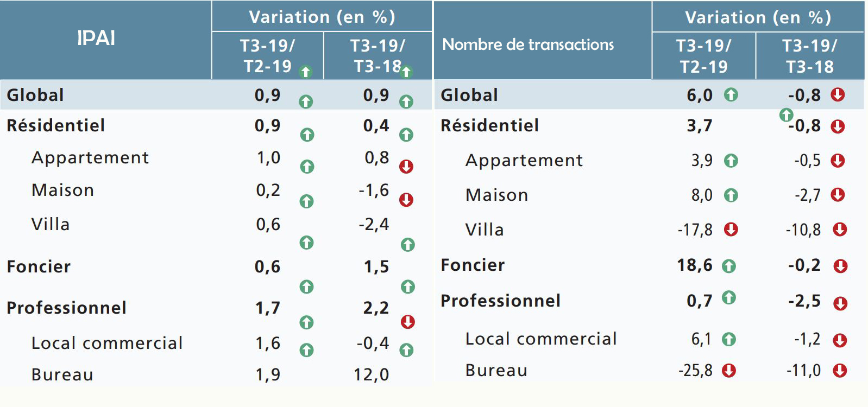Click the 12,0 value in the IPAI Bureau row
The width and height of the screenshot is (868, 407).
tap(372, 374)
